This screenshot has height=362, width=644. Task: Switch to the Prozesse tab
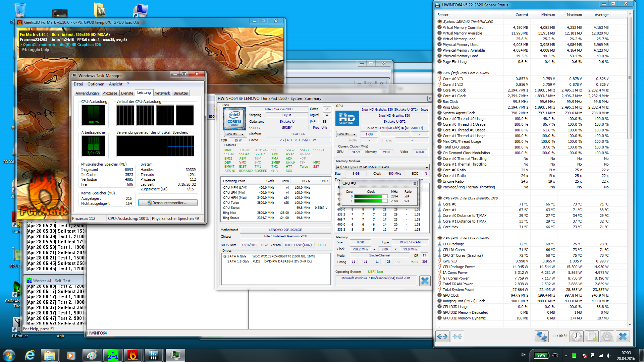[x=110, y=93]
